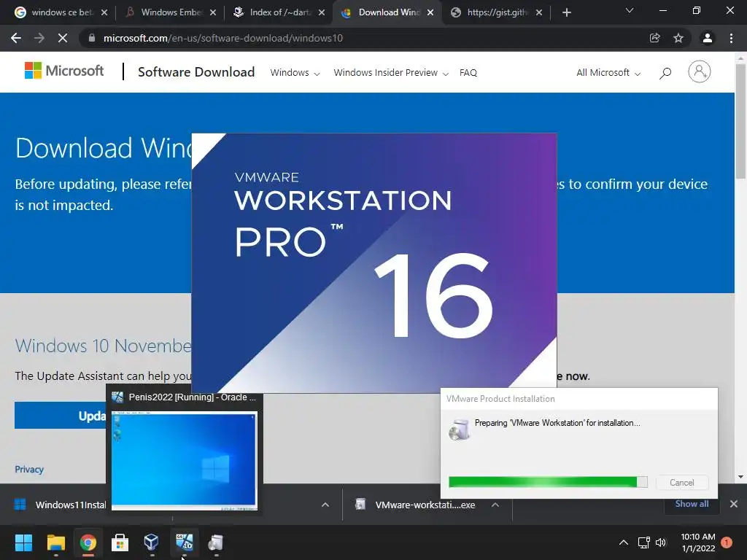
Task: Stop loading the page
Action: point(63,38)
